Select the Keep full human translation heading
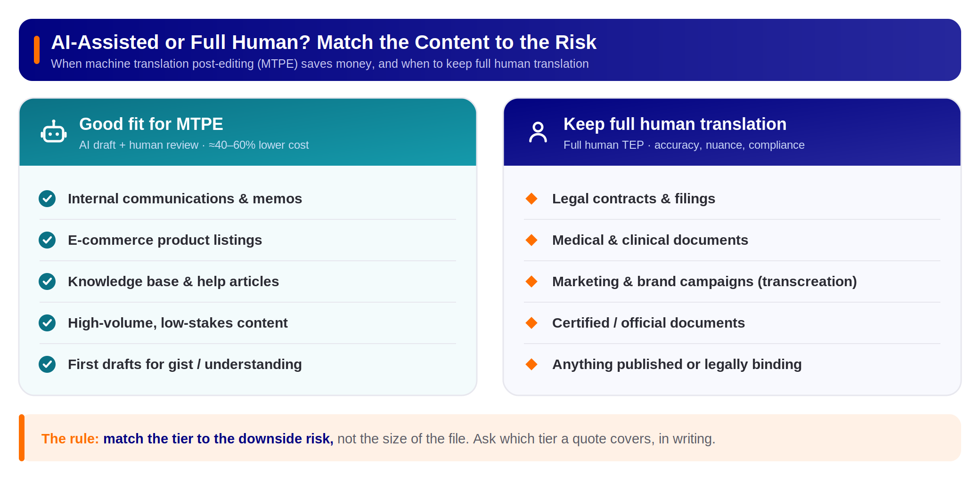The height and width of the screenshot is (482, 980). (675, 124)
